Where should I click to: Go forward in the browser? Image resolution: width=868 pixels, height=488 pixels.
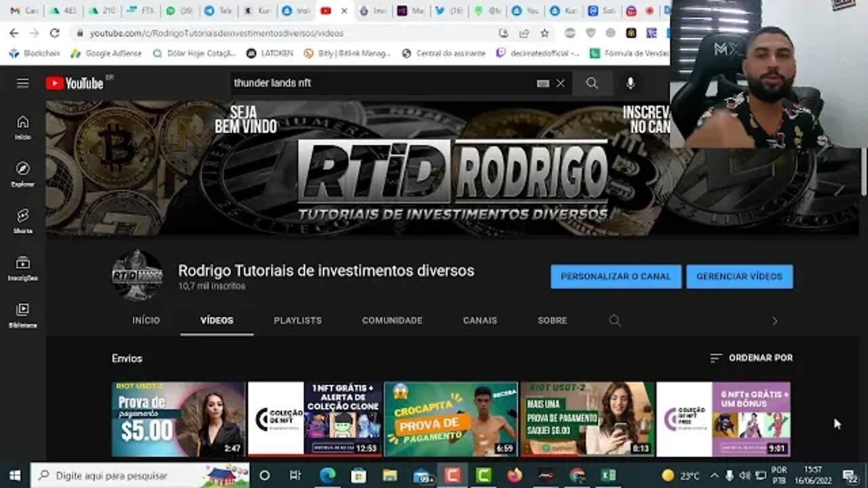pos(35,33)
